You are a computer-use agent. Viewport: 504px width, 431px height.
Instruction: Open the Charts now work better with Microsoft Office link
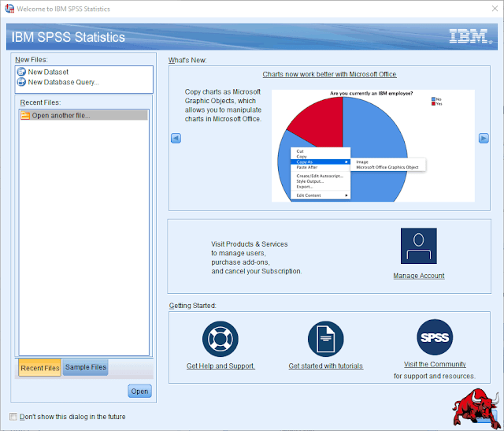(x=329, y=74)
